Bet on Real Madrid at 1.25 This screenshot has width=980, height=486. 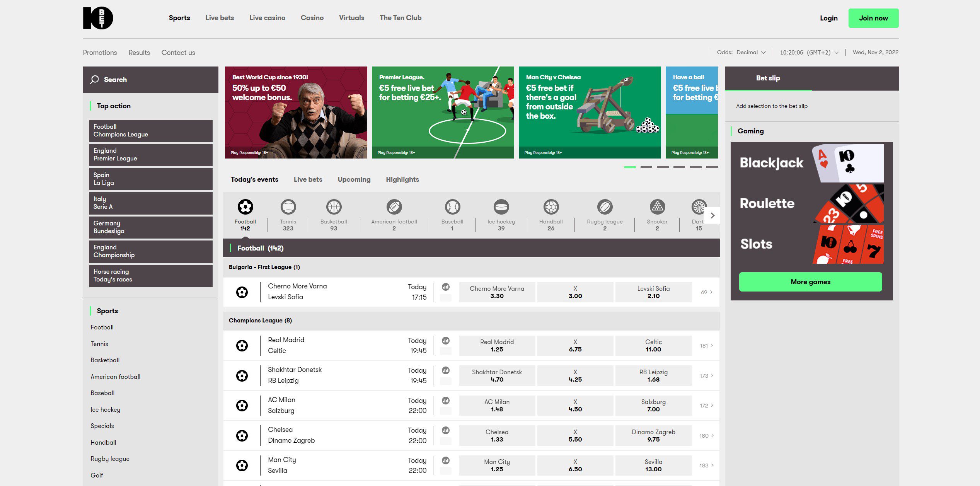point(497,346)
